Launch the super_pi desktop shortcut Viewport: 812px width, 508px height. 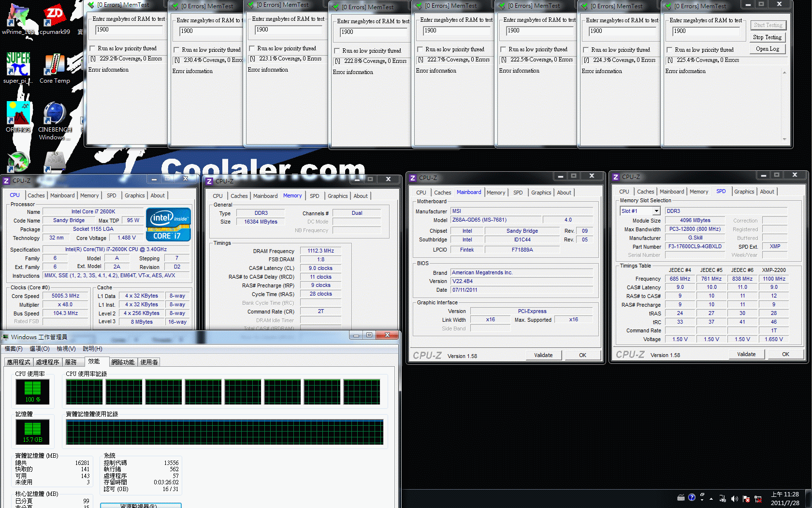[x=18, y=68]
